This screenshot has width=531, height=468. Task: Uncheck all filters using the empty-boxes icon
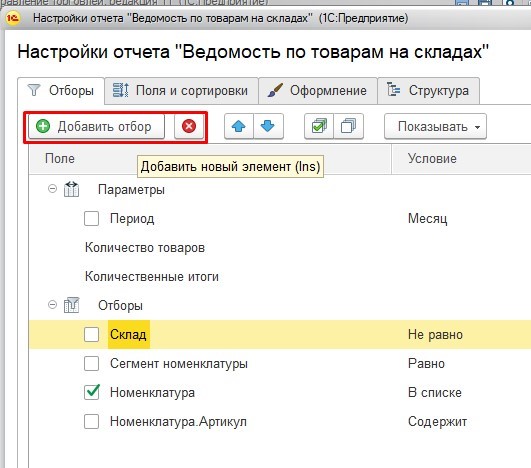(348, 127)
